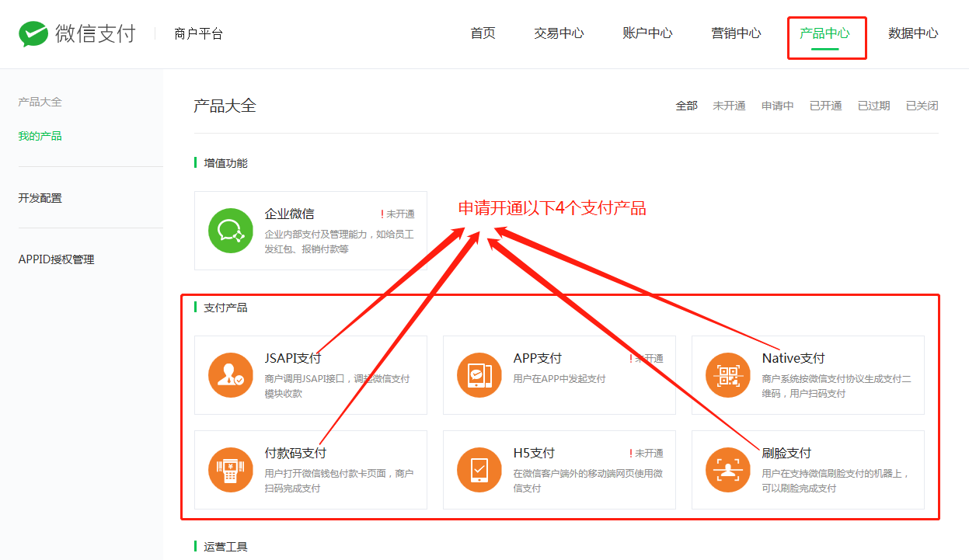This screenshot has height=560, width=969.
Task: Click the 产品大全 page title
Action: coord(225,106)
